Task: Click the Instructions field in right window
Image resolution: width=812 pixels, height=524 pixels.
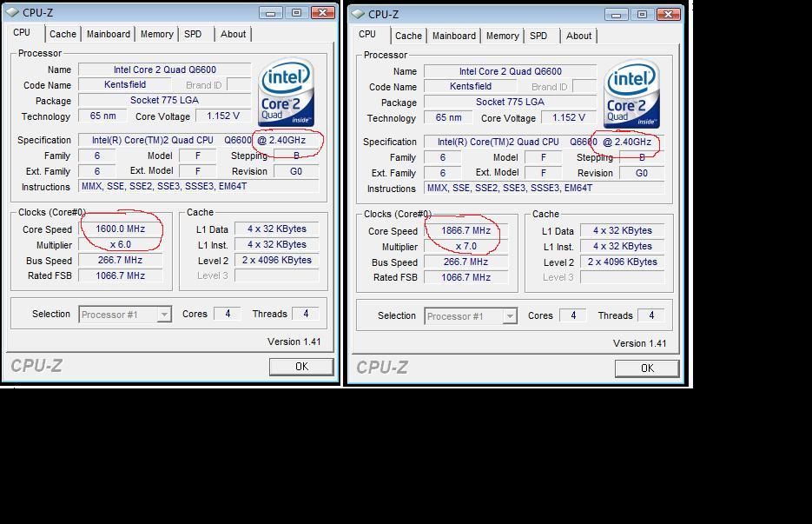Action: (x=544, y=189)
